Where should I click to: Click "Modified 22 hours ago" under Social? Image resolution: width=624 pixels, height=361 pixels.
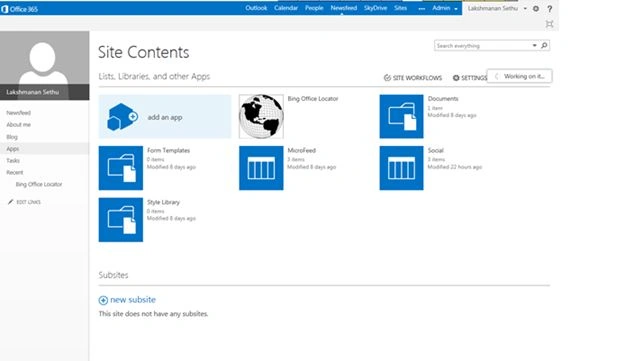click(x=454, y=167)
